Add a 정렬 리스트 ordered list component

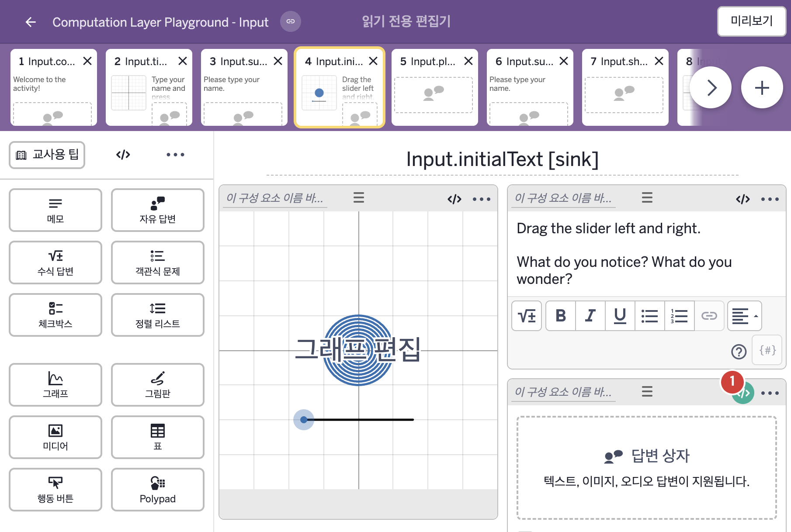(158, 315)
